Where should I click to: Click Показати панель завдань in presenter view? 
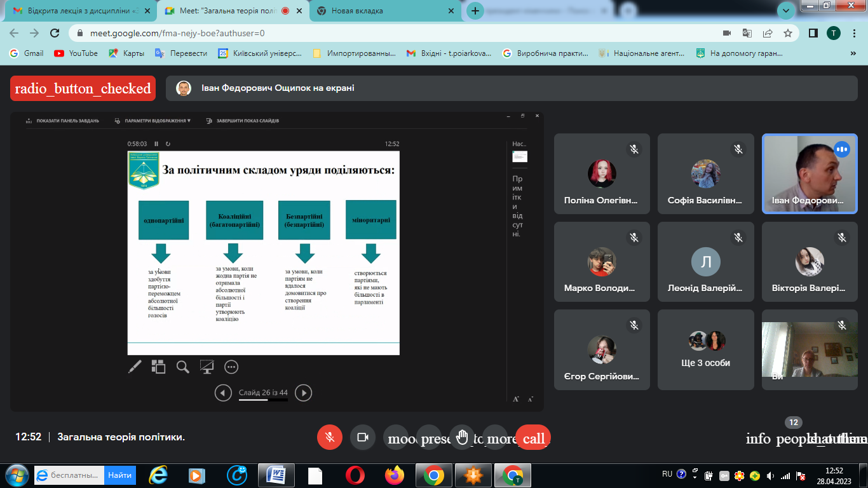point(62,121)
